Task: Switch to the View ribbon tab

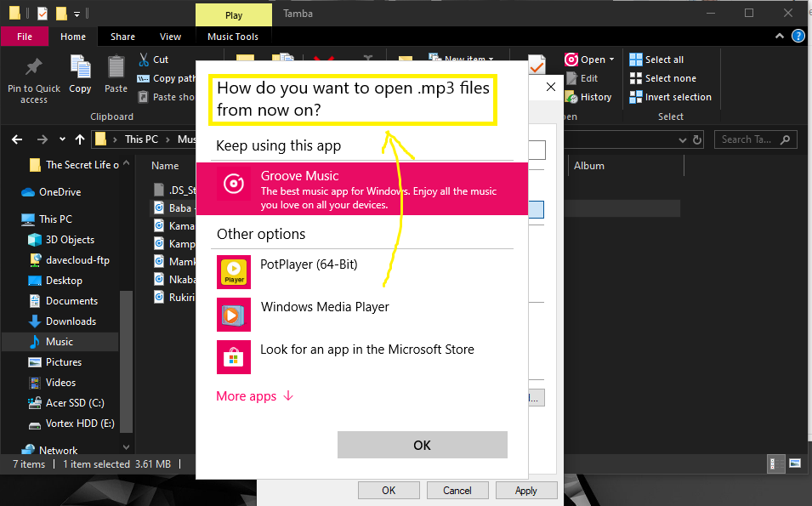Action: coord(170,37)
